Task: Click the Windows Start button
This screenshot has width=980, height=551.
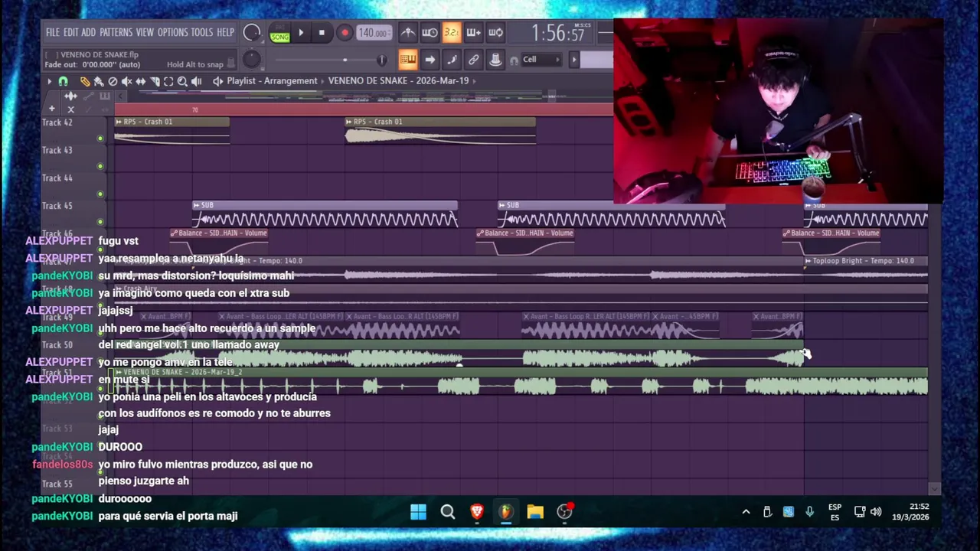Action: [x=418, y=512]
